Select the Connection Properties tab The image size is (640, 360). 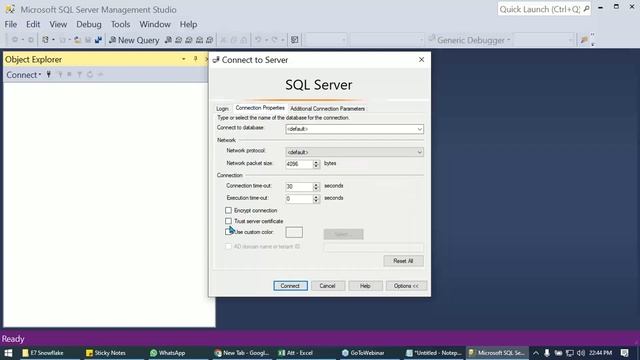tap(260, 108)
